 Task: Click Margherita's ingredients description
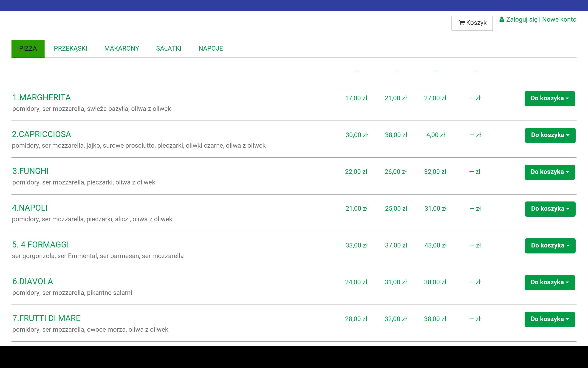(x=92, y=109)
